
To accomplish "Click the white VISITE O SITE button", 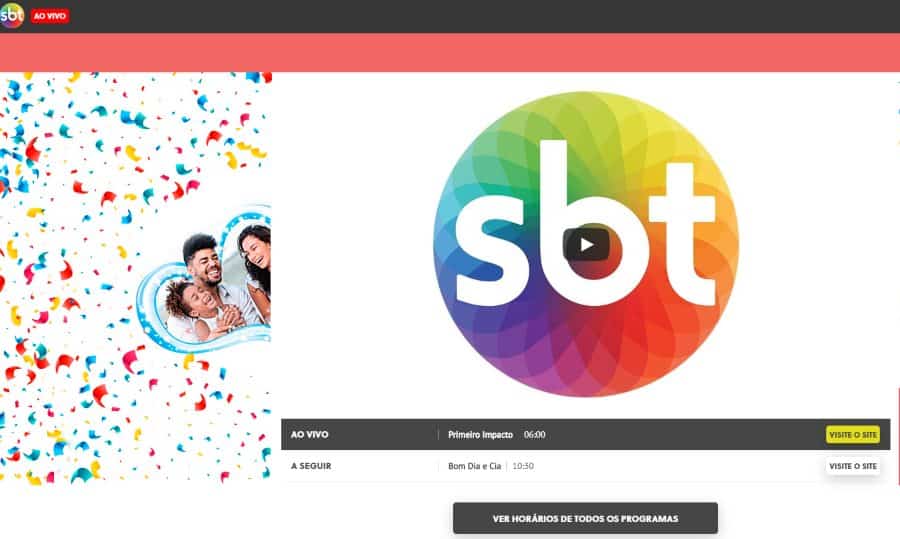I will [853, 466].
